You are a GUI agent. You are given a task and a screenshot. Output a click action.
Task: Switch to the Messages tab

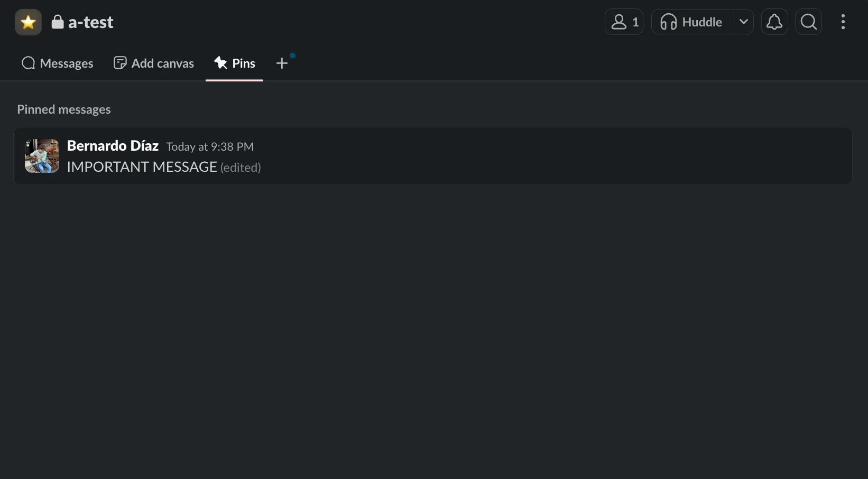(57, 63)
